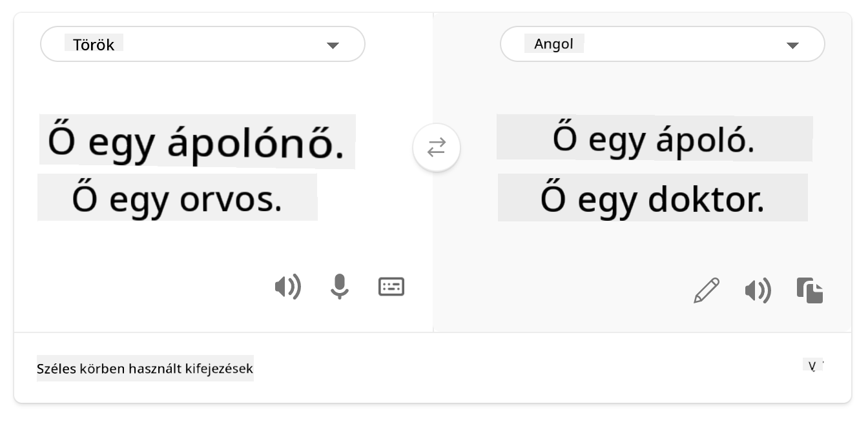The image size is (868, 426).
Task: Start voice input with the microphone
Action: (340, 287)
